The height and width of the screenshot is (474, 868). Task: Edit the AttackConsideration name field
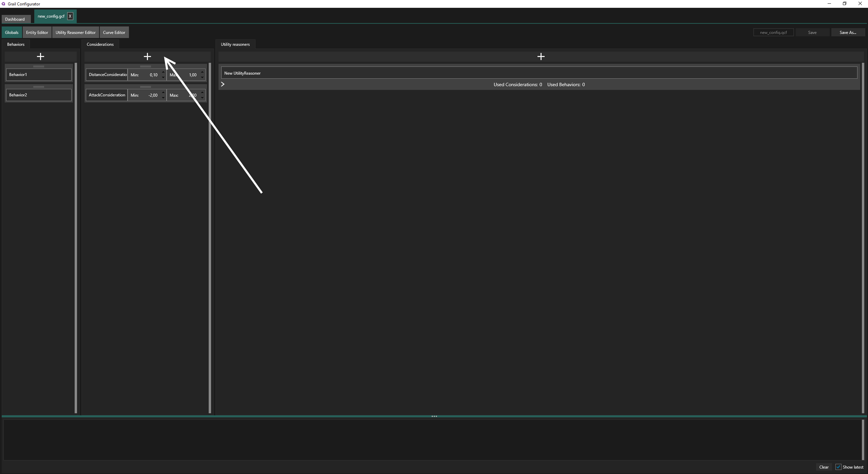coord(107,95)
